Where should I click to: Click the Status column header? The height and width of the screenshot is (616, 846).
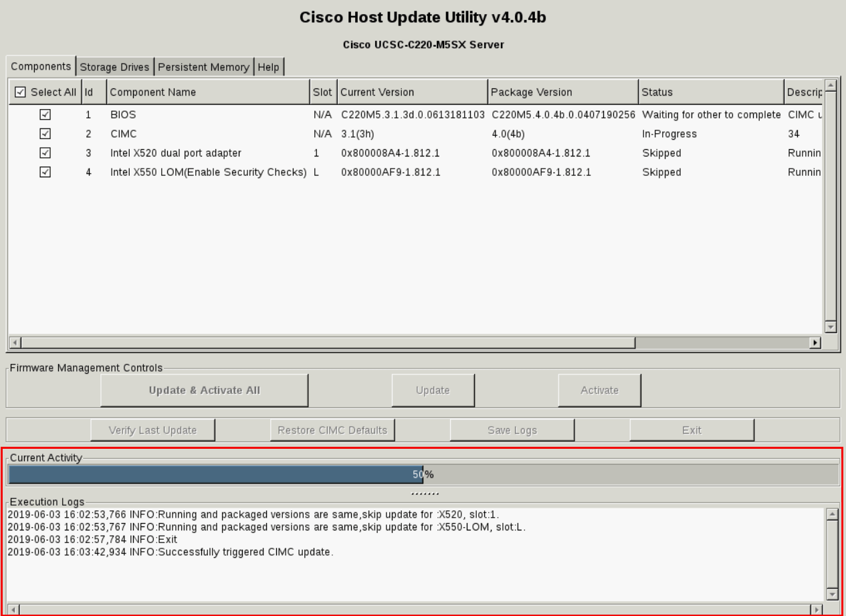711,92
